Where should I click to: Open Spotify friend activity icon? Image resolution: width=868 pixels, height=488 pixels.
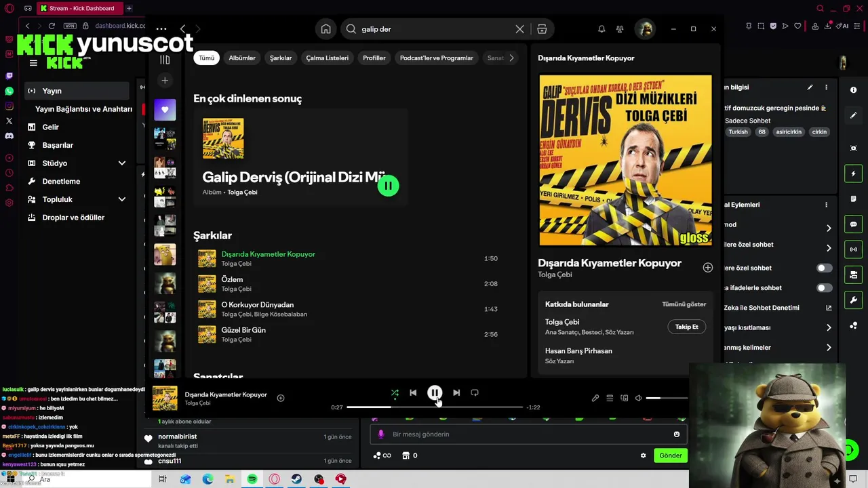pos(620,29)
